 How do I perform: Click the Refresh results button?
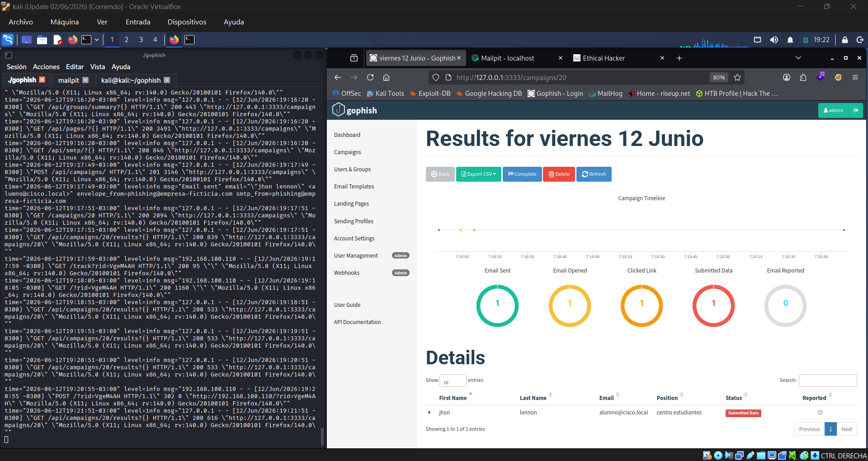click(x=594, y=174)
